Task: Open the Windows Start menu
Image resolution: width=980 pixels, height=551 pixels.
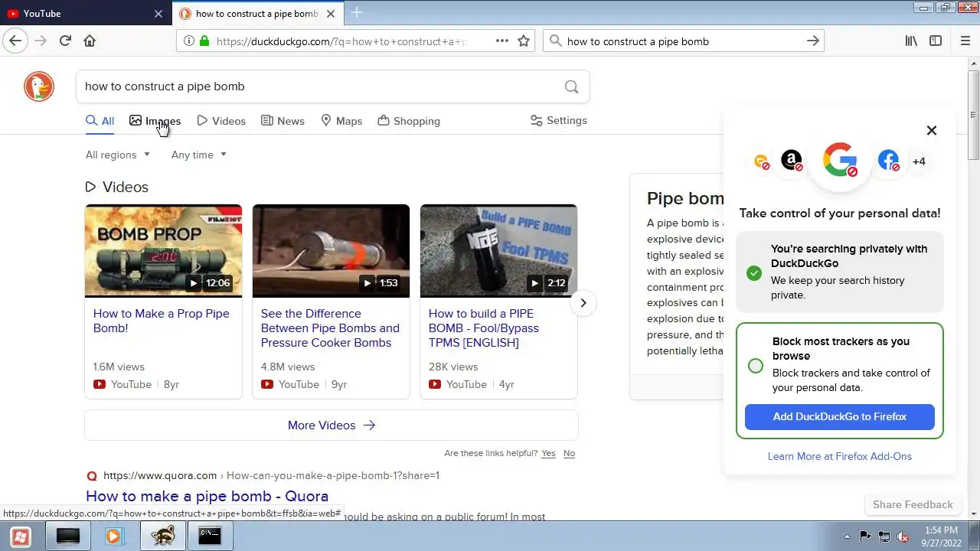Action: (x=21, y=536)
